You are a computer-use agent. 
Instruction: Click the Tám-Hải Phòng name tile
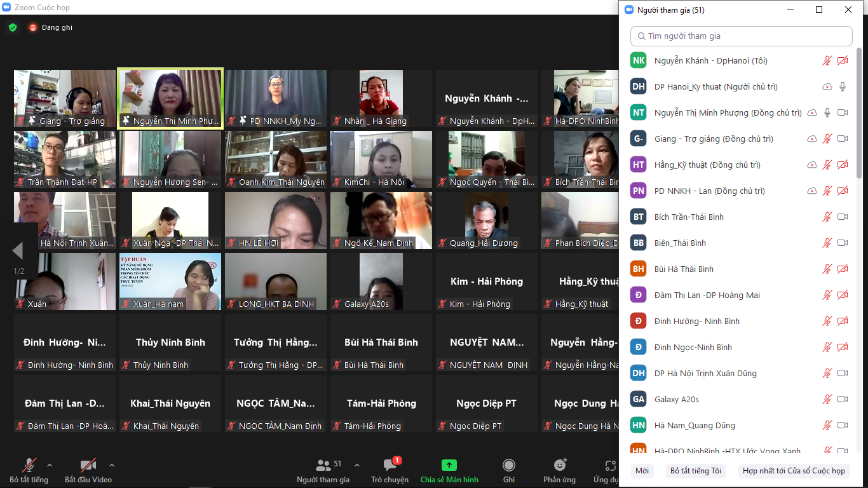click(x=381, y=403)
